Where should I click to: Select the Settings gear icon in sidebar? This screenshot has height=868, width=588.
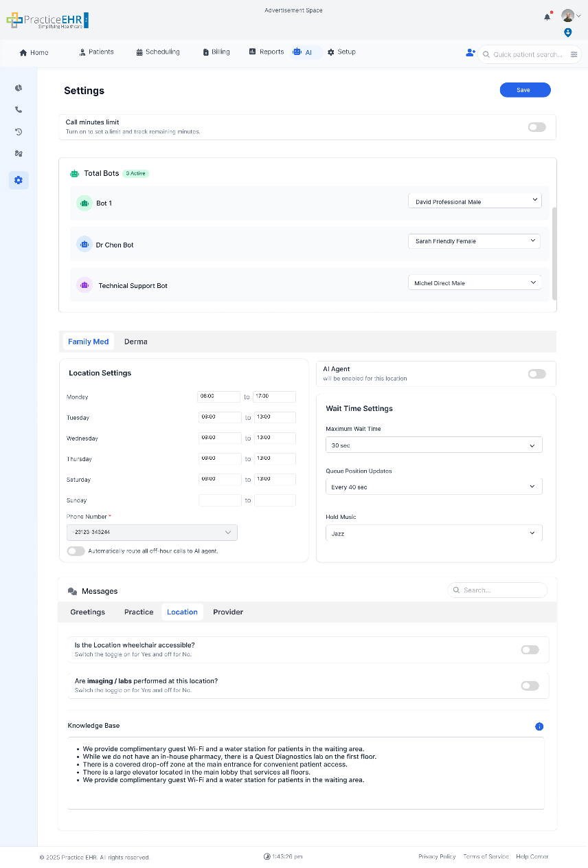point(19,180)
